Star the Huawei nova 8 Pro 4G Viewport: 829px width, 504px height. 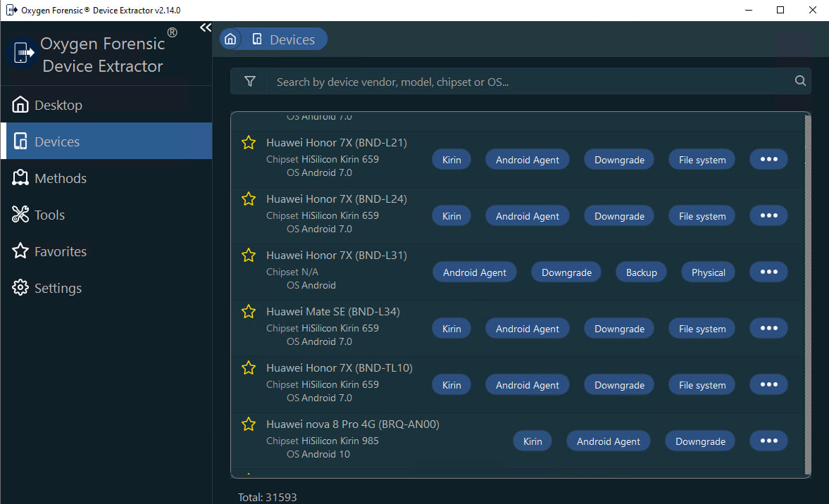(x=248, y=424)
